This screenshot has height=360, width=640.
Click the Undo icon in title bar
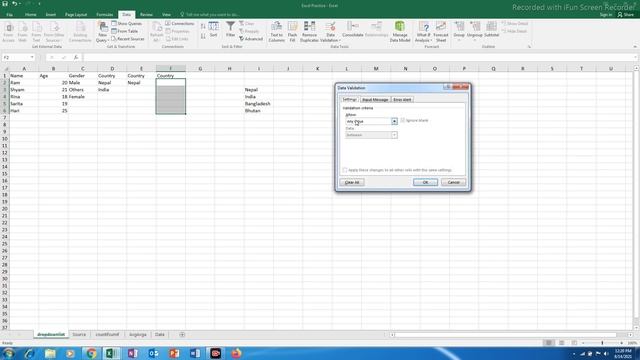(15, 4)
